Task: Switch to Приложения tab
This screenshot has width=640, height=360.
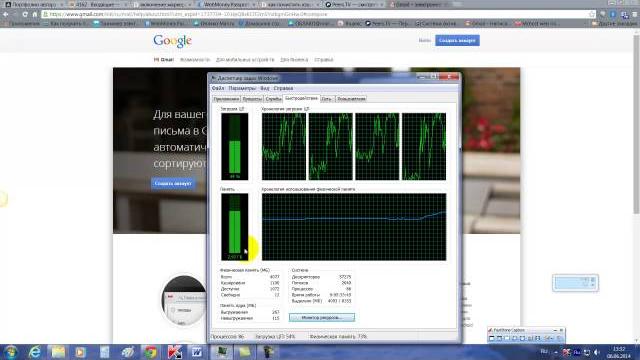Action: [x=226, y=99]
